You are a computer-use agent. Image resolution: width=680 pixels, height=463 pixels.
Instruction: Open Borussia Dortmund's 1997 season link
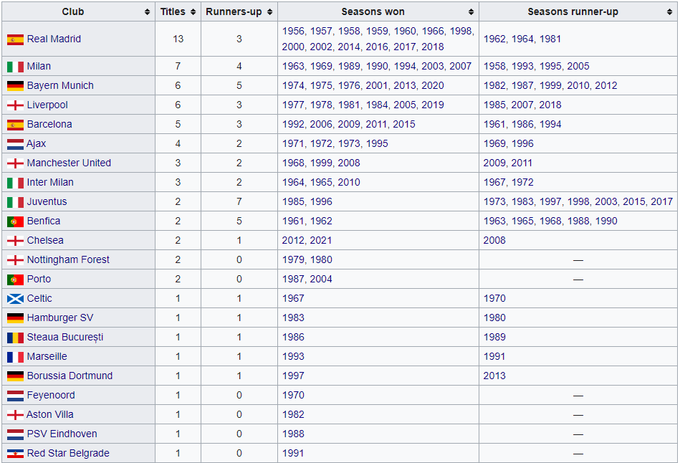coord(294,376)
